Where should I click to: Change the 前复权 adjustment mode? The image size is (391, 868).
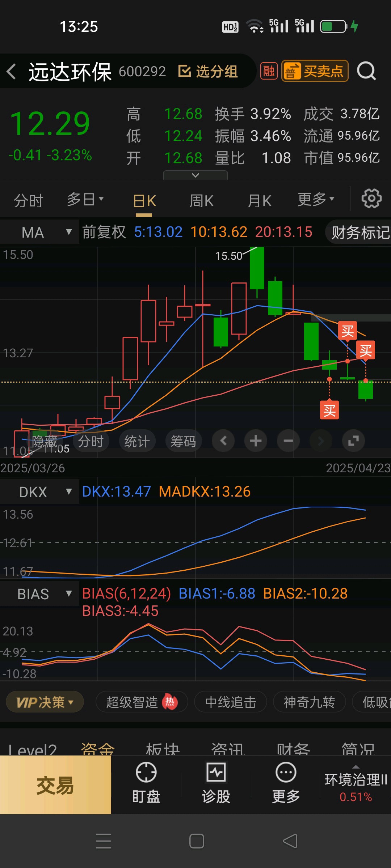104,232
